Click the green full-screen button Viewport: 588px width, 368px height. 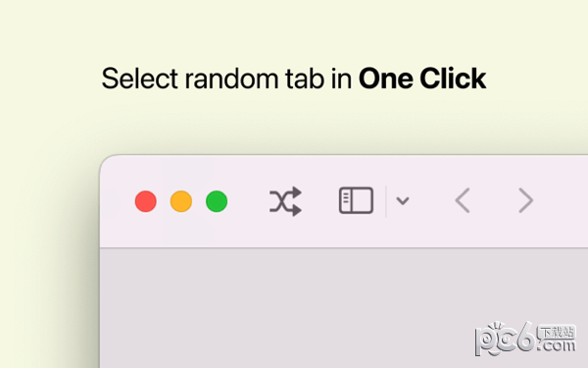point(217,201)
